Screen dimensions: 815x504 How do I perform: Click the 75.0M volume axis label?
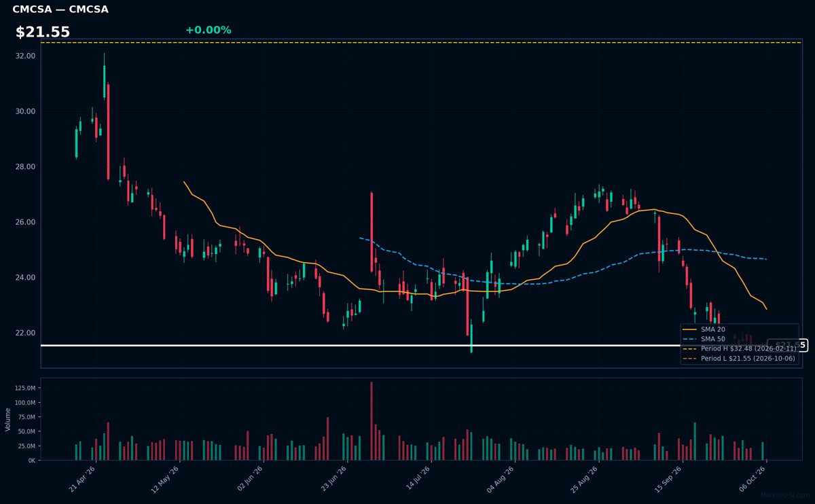(x=26, y=417)
